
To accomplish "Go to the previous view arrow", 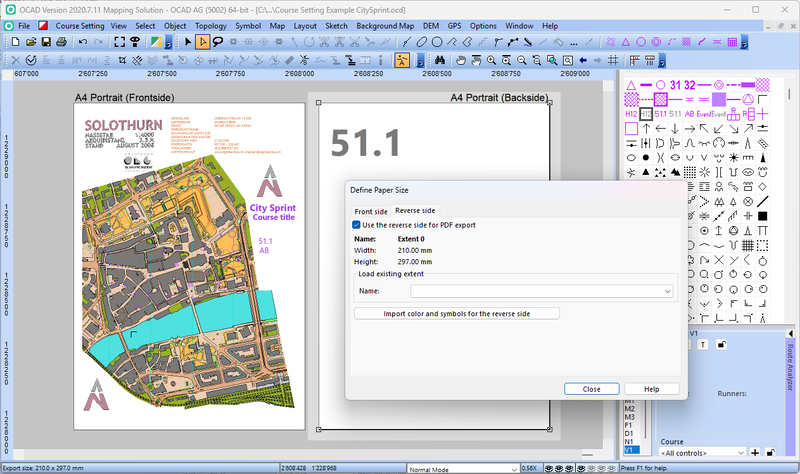I will click(x=583, y=60).
